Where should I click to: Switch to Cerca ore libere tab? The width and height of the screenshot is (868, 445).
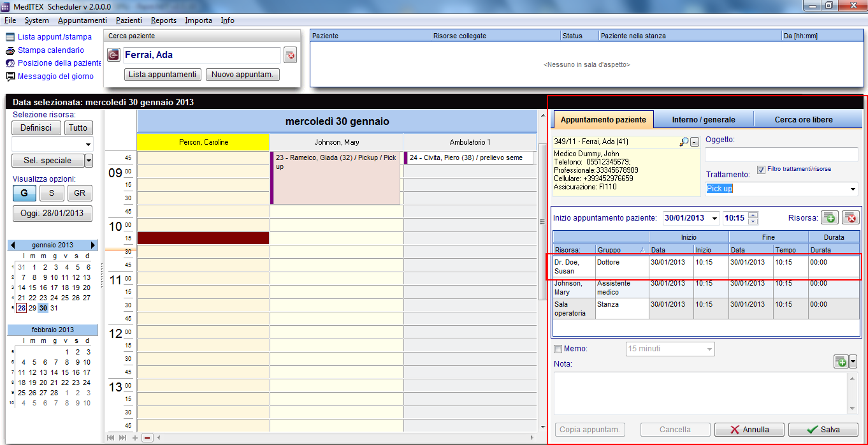(x=804, y=120)
